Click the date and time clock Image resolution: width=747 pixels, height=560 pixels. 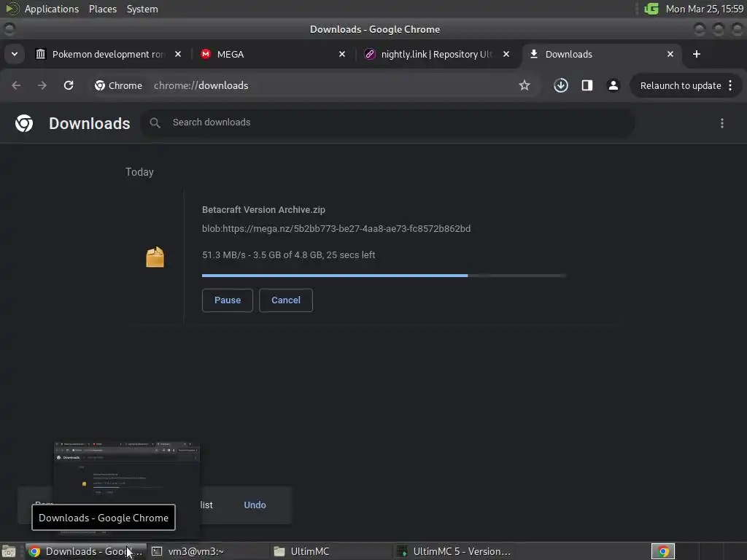point(704,9)
